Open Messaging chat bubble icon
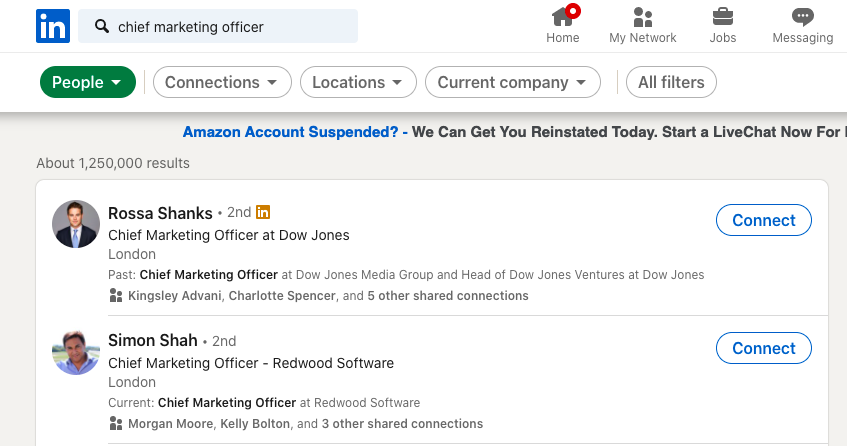The image size is (847, 446). click(802, 18)
